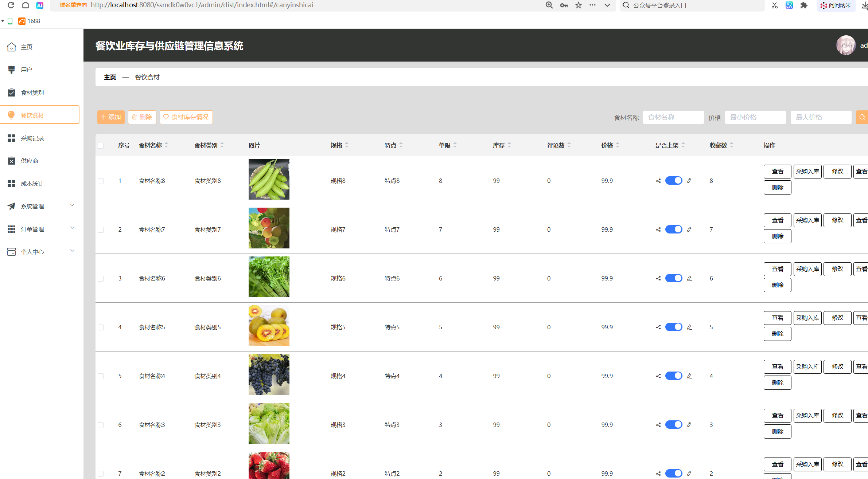Click pencil edit icon in row 食材名称6
The image size is (868, 479).
pos(689,278)
